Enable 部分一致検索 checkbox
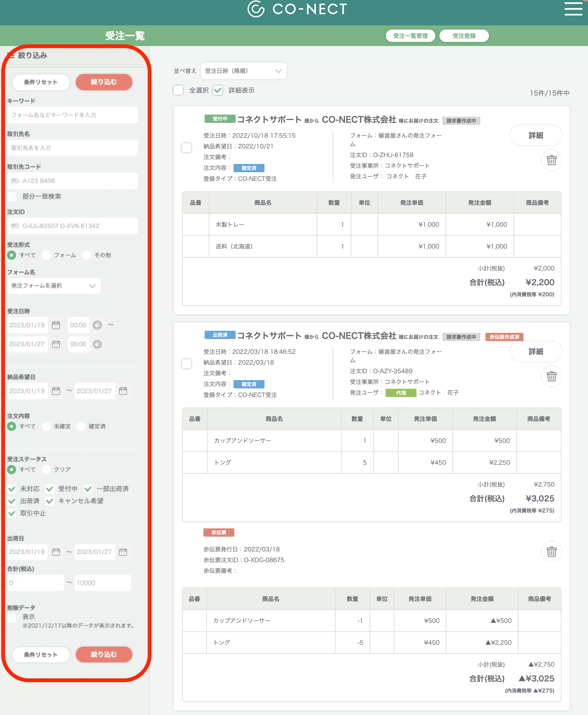Screen dimensions: 588x715 pos(12,196)
